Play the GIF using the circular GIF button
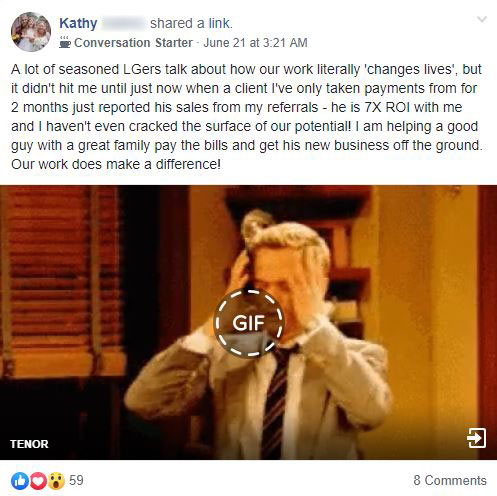 click(x=249, y=323)
